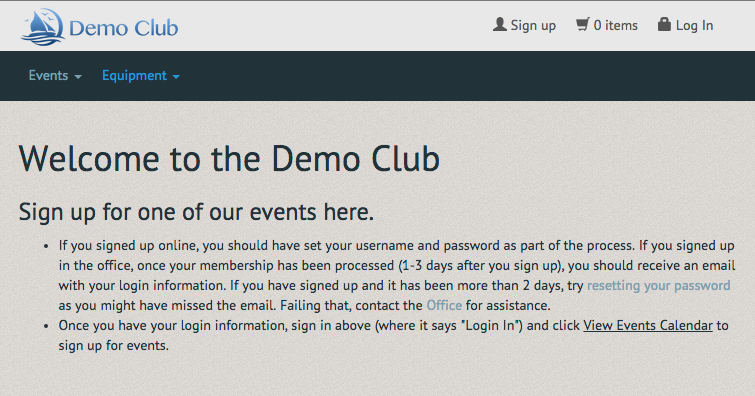755x396 pixels.
Task: Click the sailboat logo icon
Action: tap(43, 27)
